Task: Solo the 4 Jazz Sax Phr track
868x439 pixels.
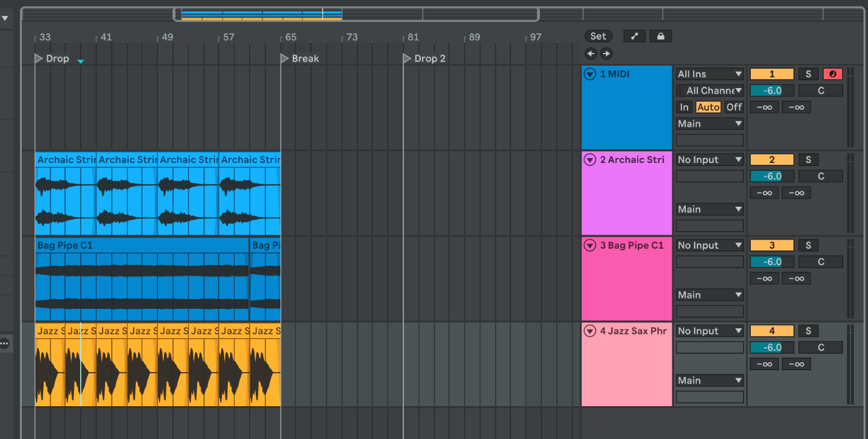Action: (x=808, y=331)
